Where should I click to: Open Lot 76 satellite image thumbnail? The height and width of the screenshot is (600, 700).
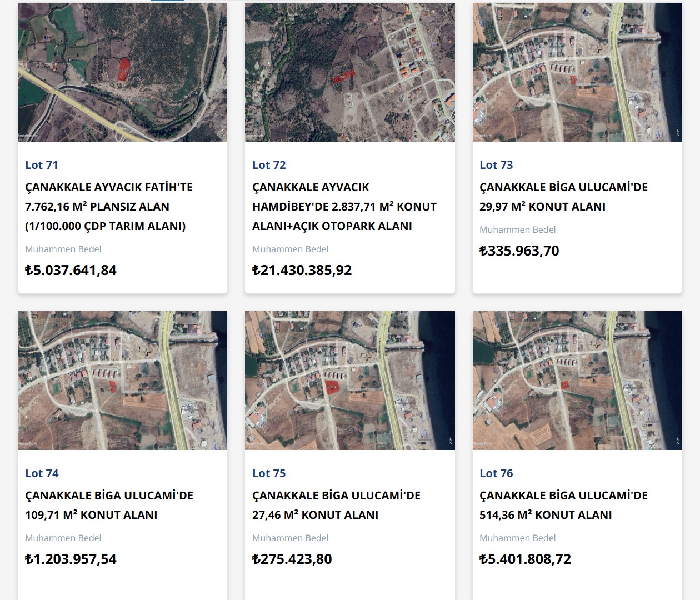pos(577,381)
